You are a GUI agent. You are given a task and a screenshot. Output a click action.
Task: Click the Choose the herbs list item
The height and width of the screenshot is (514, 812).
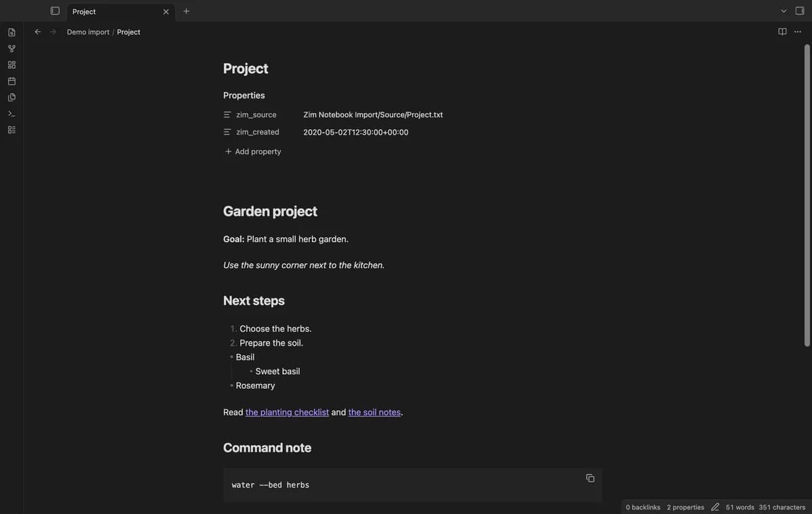275,329
